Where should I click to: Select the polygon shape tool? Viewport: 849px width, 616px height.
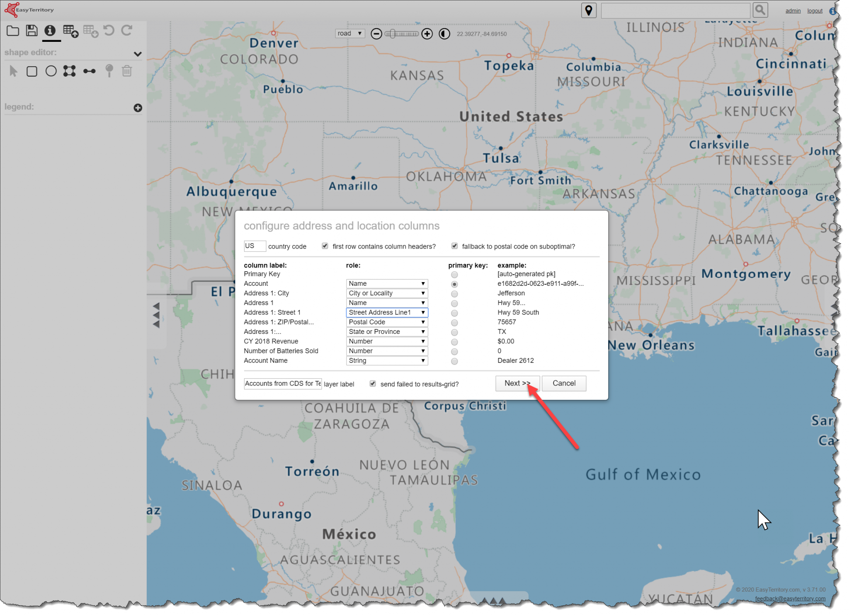[x=70, y=71]
